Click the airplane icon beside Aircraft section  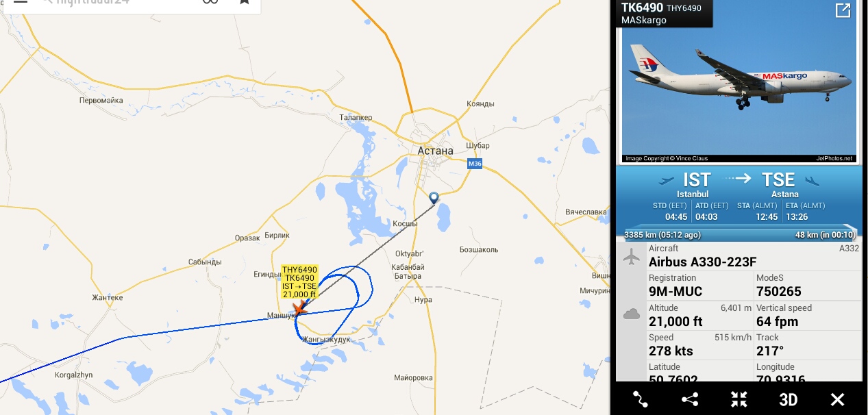631,257
